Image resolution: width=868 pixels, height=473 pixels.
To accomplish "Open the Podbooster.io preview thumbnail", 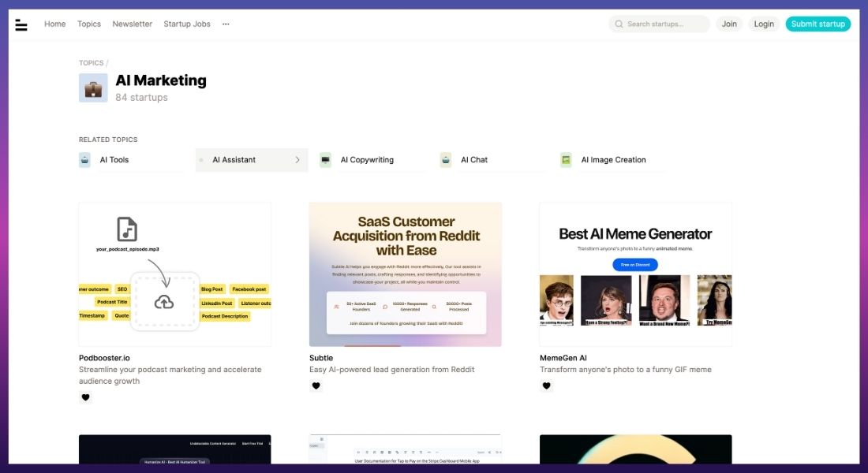I will [175, 274].
